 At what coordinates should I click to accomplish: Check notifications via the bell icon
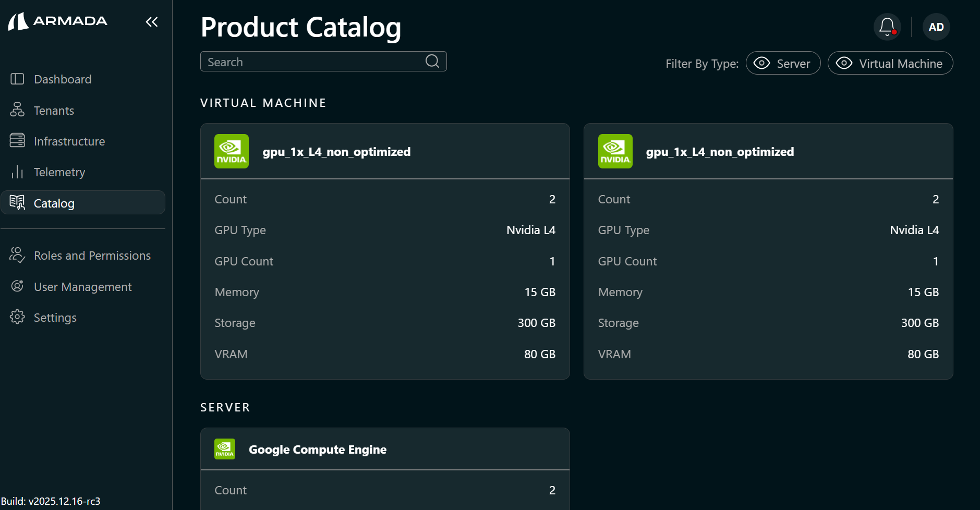point(887,27)
